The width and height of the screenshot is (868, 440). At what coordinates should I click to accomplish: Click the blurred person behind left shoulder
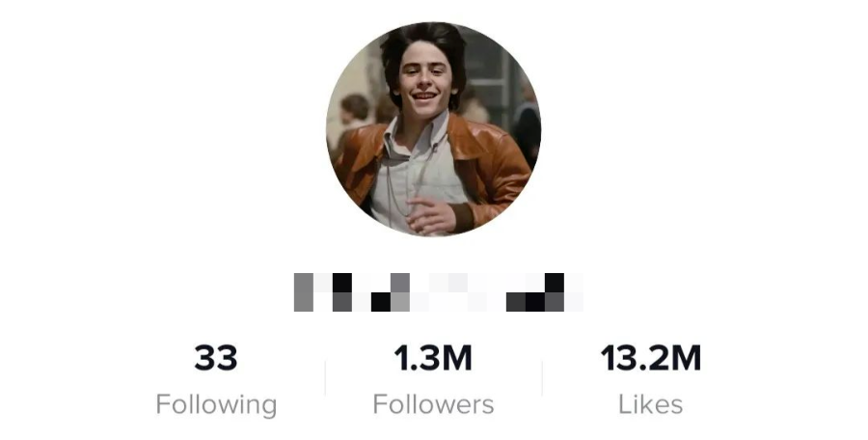354,111
